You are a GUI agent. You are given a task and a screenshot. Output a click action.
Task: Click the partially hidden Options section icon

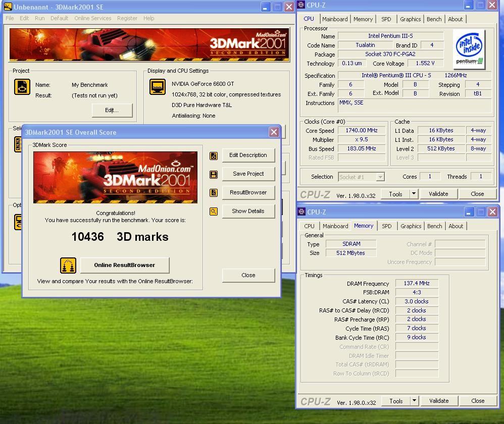(18, 222)
